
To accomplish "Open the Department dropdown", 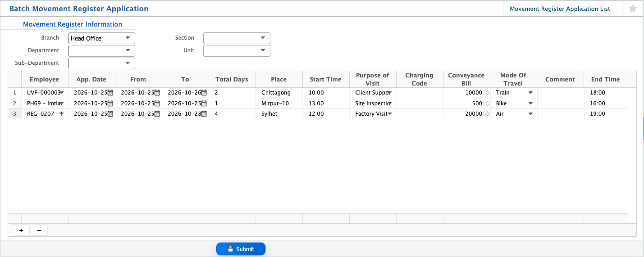I will click(102, 51).
